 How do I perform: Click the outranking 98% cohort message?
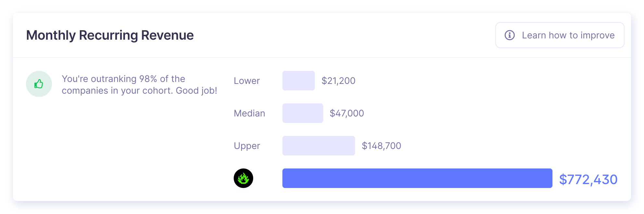click(139, 85)
